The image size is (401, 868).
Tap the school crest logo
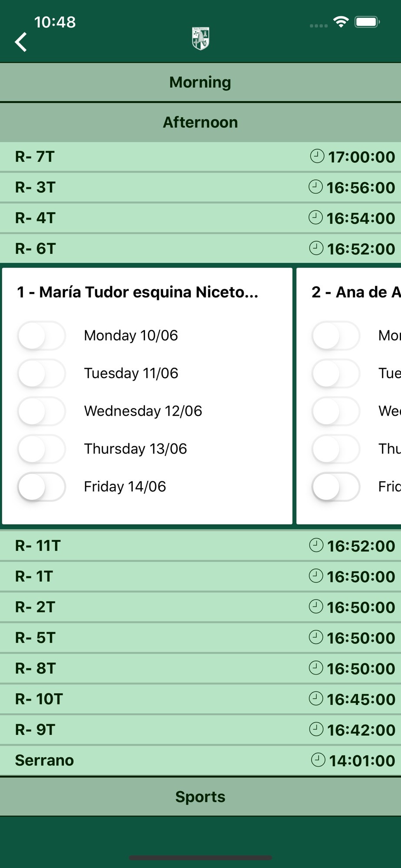tap(200, 39)
